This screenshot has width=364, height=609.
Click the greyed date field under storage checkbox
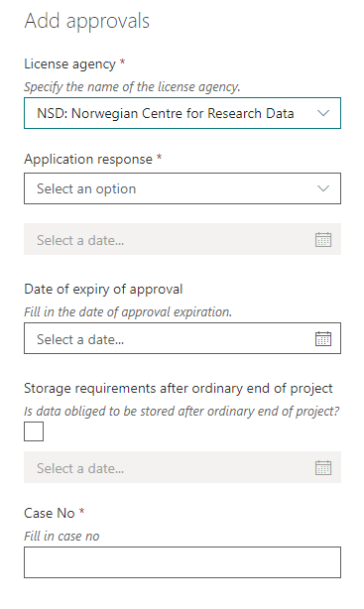pyautogui.click(x=182, y=467)
